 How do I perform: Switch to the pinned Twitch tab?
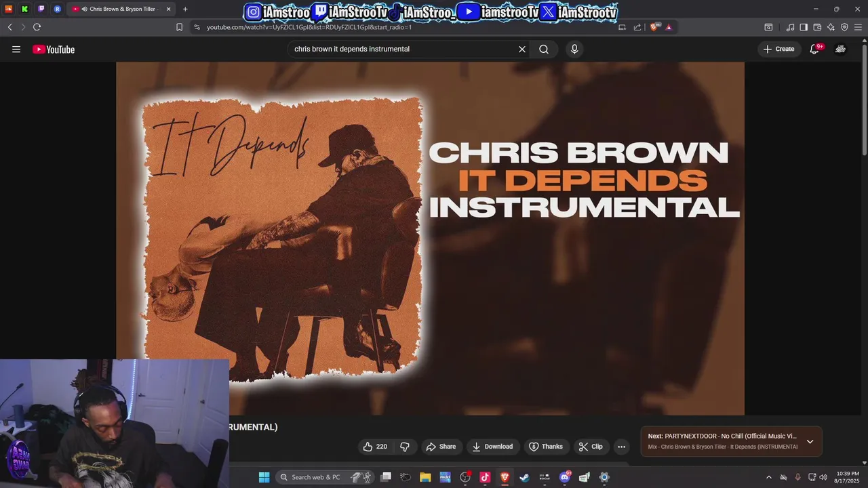[41, 9]
